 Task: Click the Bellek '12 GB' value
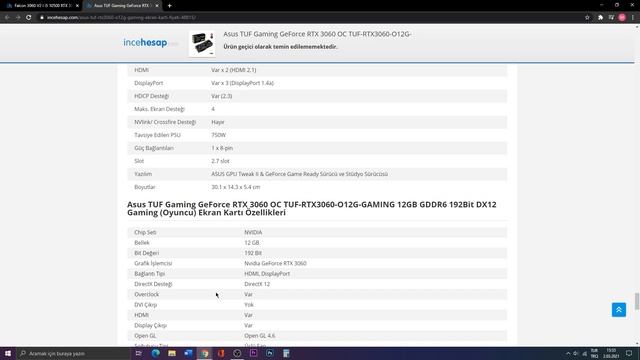point(252,242)
